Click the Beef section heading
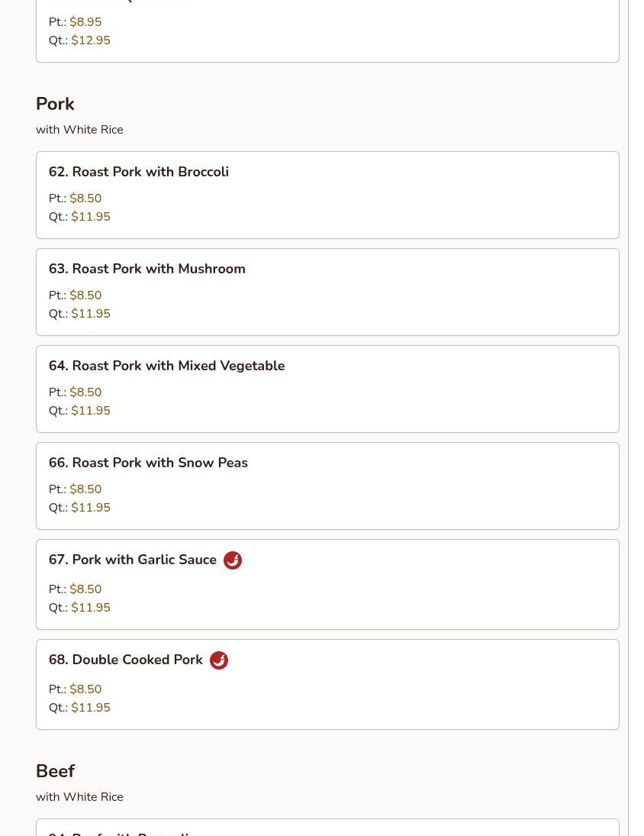 click(x=55, y=771)
